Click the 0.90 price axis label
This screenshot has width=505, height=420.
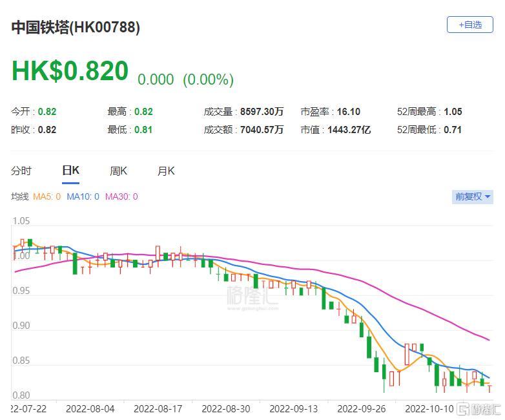21,326
